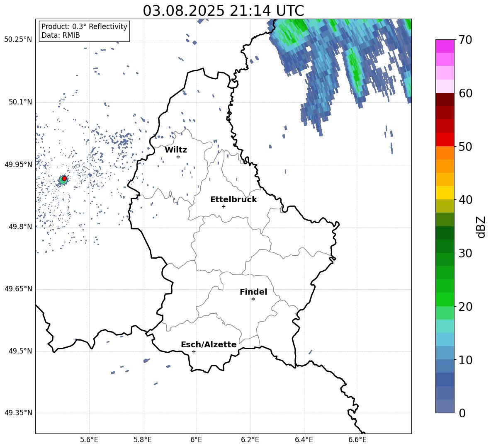Click the 30 tick on the colorbar
Screen dimensions: 491x448
pos(465,253)
